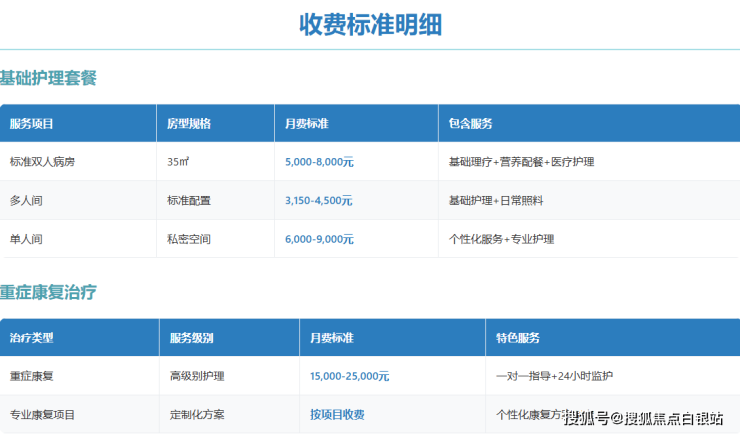Open the 6,000-9,000元 price link
This screenshot has height=434, width=740.
tap(318, 239)
